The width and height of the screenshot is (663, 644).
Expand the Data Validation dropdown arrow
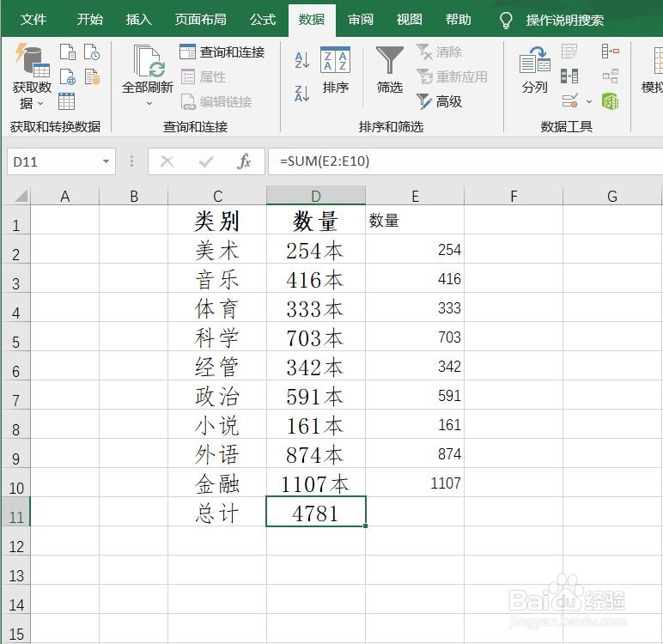[588, 101]
